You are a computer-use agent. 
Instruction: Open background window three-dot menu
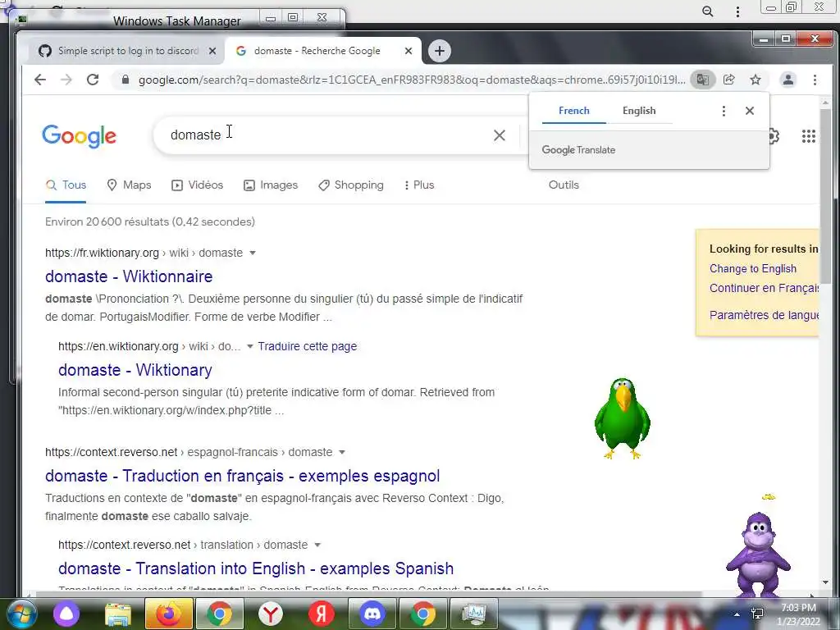(737, 11)
